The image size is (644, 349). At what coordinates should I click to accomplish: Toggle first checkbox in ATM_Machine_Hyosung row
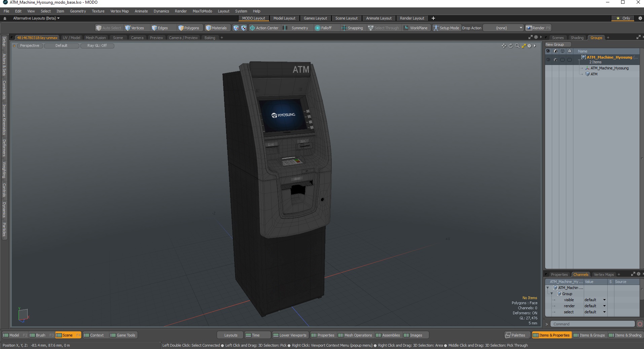(x=563, y=60)
